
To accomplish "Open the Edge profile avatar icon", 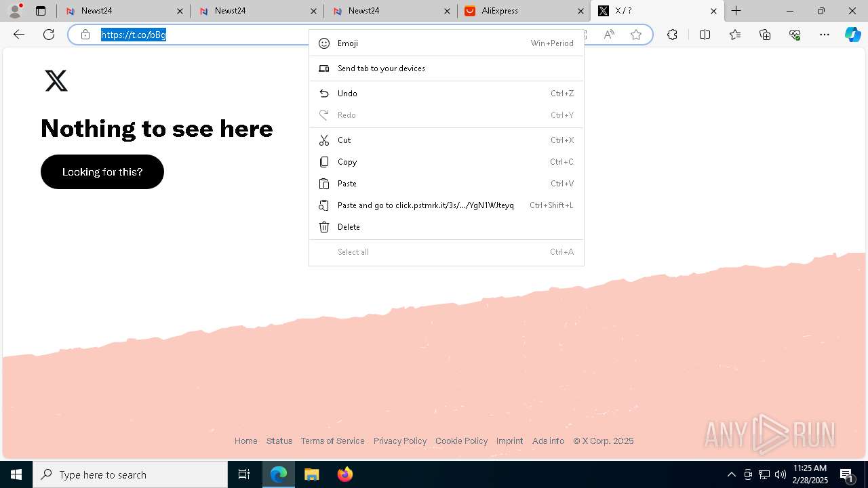I will click(x=15, y=11).
